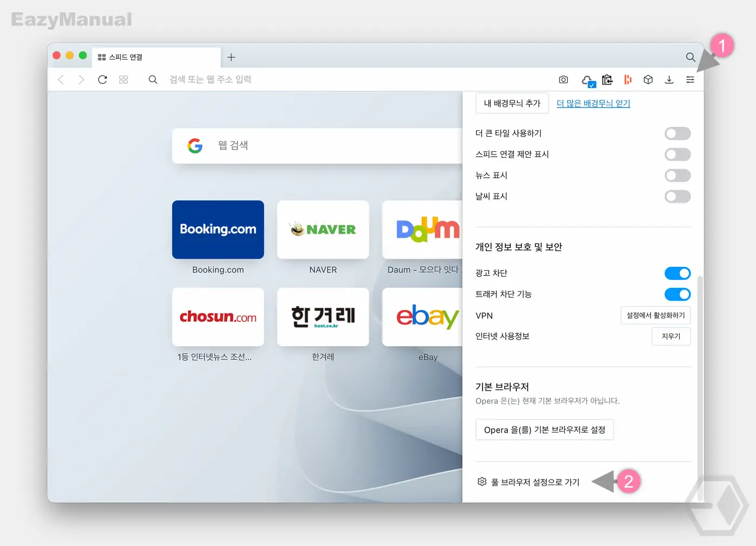
Task: Open a new tab with plus icon
Action: coord(231,57)
